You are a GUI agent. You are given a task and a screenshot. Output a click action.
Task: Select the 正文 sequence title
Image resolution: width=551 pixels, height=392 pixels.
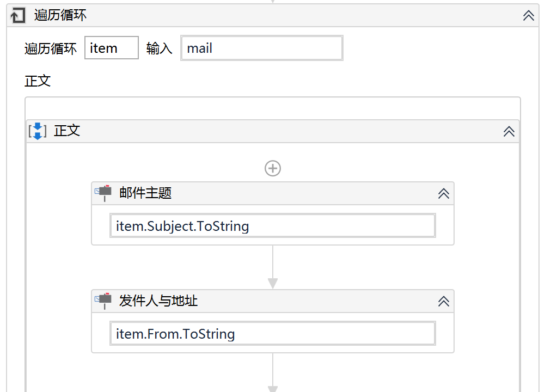click(x=67, y=131)
